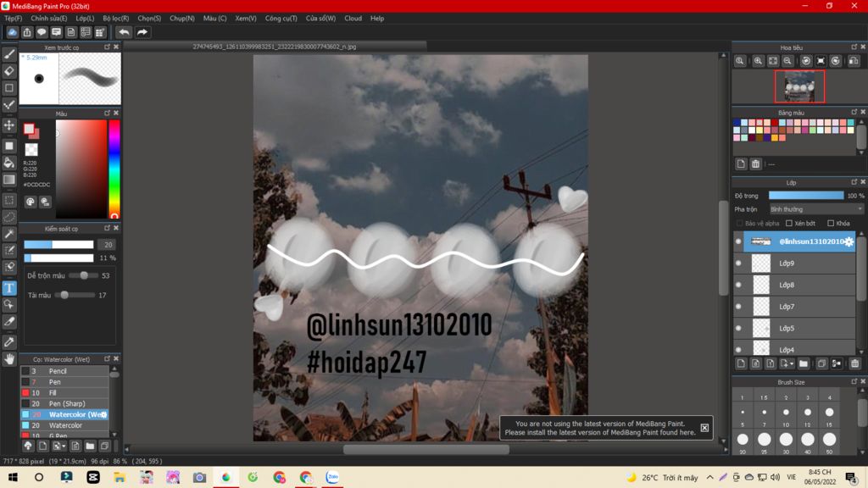Open add-layer dropdown arrow in layer panel
This screenshot has width=868, height=488.
point(793,364)
